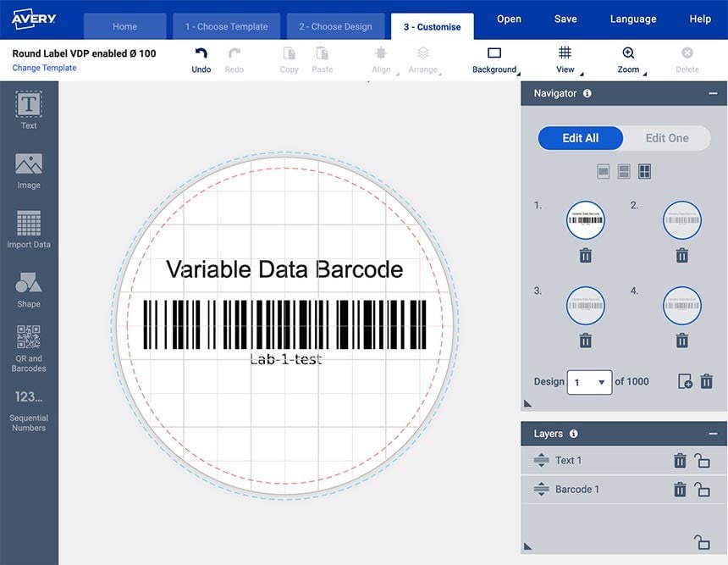This screenshot has width=728, height=565.
Task: Click the Delete icon in toolbar
Action: tap(687, 53)
